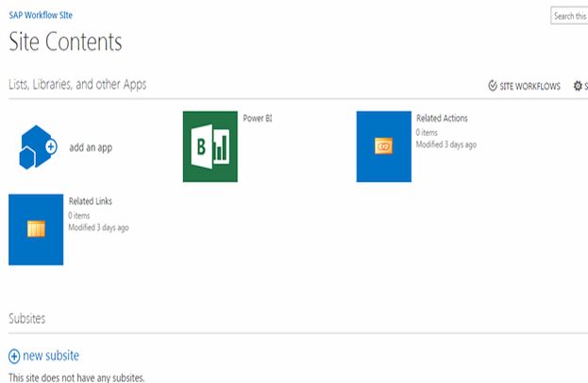This screenshot has width=588, height=383.
Task: Click the Subsites section heading
Action: [x=27, y=319]
